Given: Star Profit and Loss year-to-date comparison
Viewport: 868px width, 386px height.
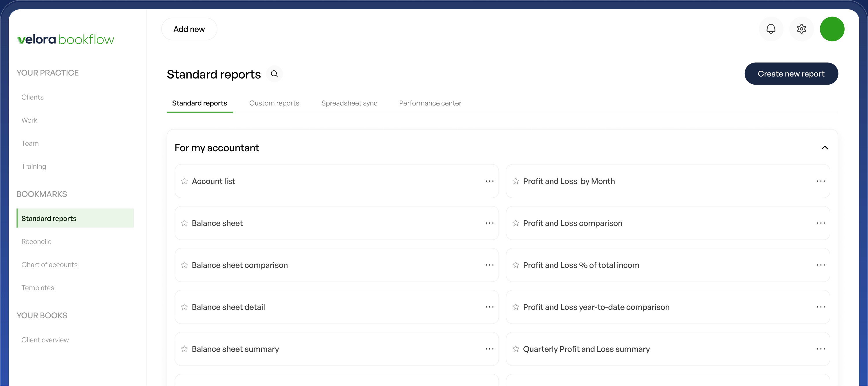Looking at the screenshot, I should pyautogui.click(x=516, y=307).
